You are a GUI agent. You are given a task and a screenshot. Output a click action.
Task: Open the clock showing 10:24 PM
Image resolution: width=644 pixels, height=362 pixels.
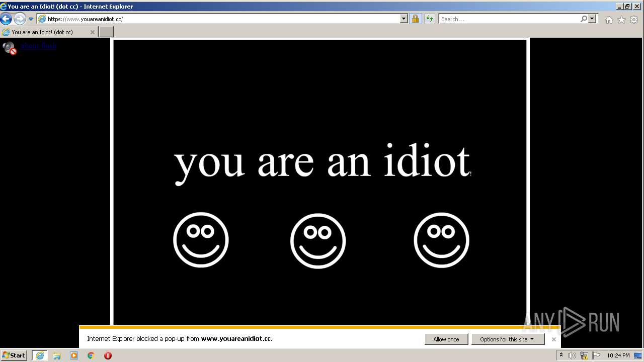click(618, 355)
